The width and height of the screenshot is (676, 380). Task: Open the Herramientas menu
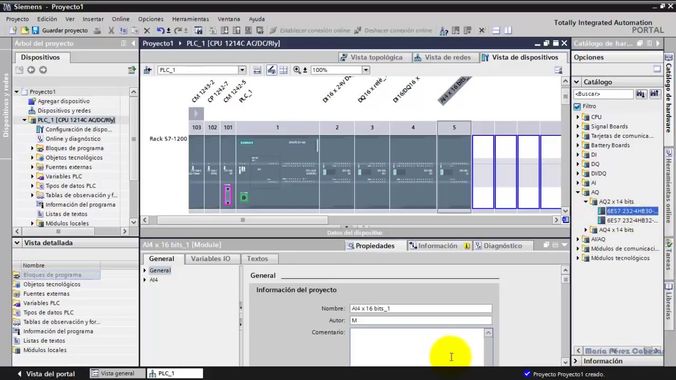click(x=190, y=19)
